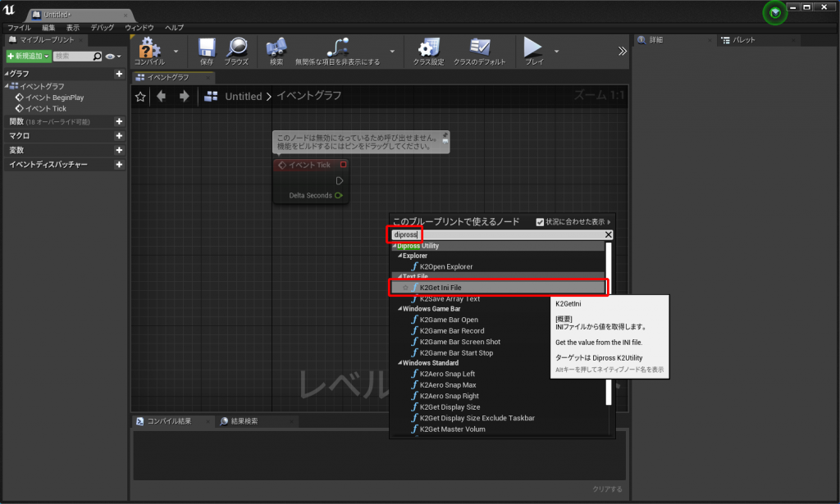
Task: Navigate forward with right arrow in graph
Action: 185,97
